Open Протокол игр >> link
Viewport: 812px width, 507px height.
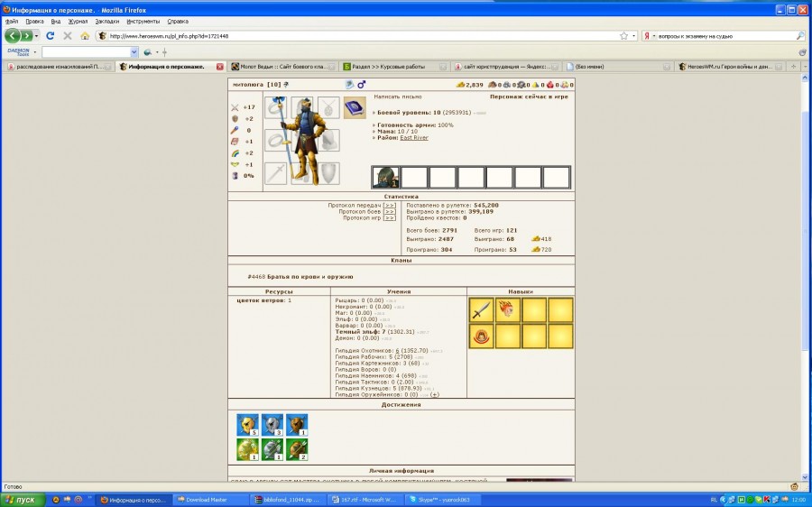(390, 218)
